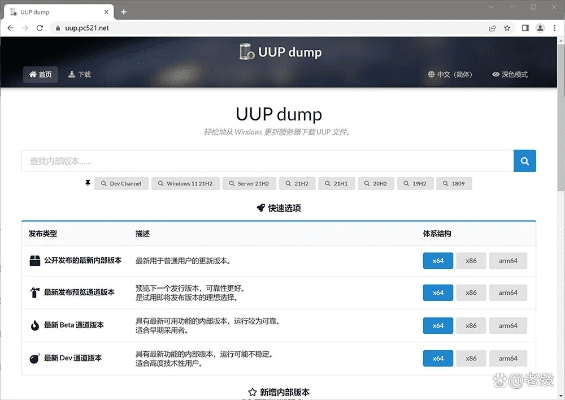
Task: Click the 发布类型 column header
Action: tap(43, 234)
